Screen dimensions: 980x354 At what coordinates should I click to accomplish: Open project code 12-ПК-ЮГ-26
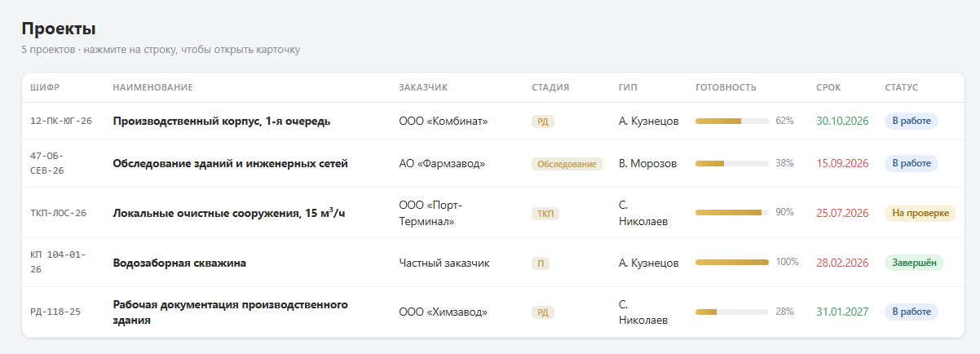pyautogui.click(x=61, y=121)
